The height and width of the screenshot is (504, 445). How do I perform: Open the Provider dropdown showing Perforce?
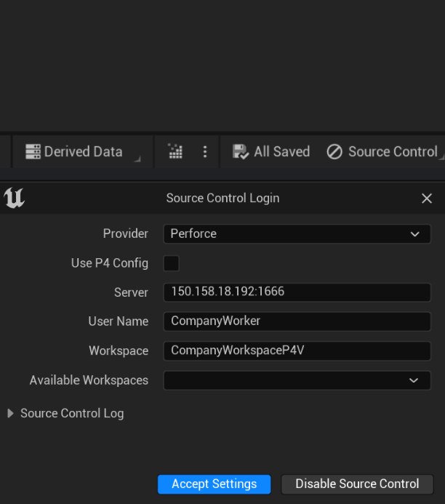coord(297,233)
